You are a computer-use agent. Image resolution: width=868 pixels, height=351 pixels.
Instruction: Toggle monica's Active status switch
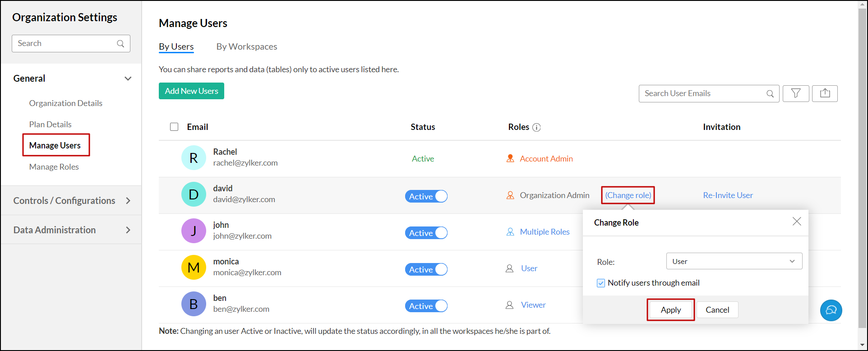(426, 269)
